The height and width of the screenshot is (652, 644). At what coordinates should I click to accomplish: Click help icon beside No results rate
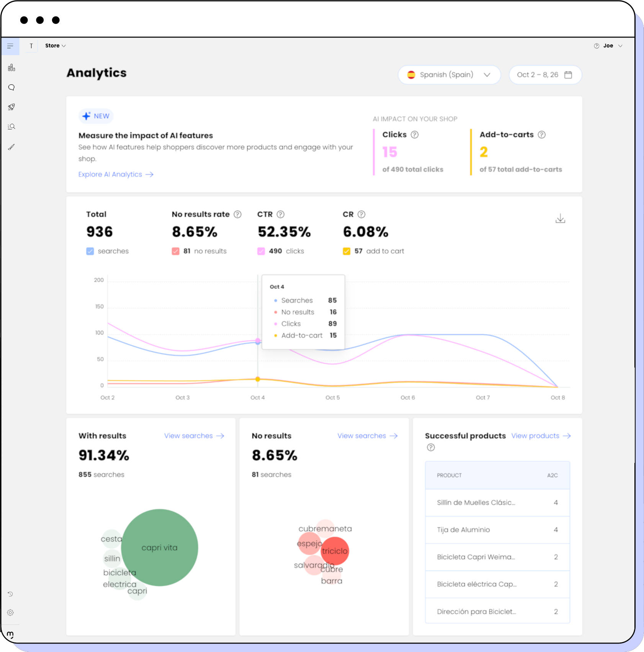(238, 214)
